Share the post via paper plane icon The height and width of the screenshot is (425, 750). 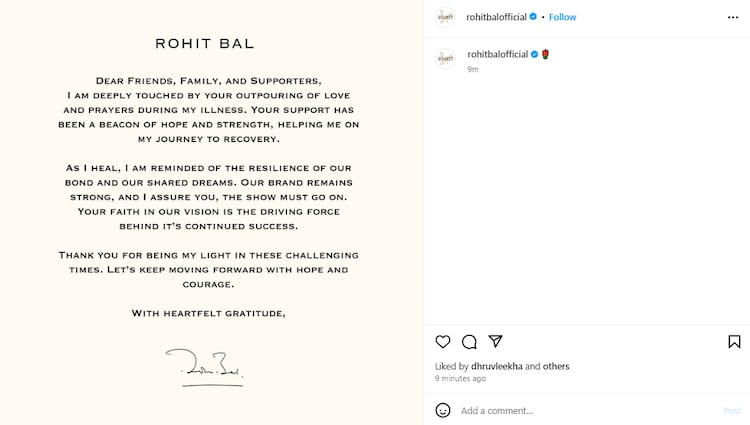(x=495, y=342)
